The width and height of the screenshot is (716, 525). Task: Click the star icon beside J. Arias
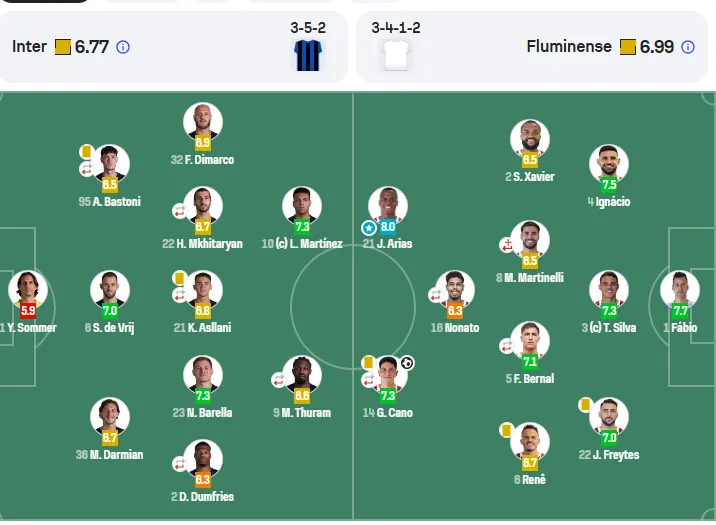click(369, 227)
